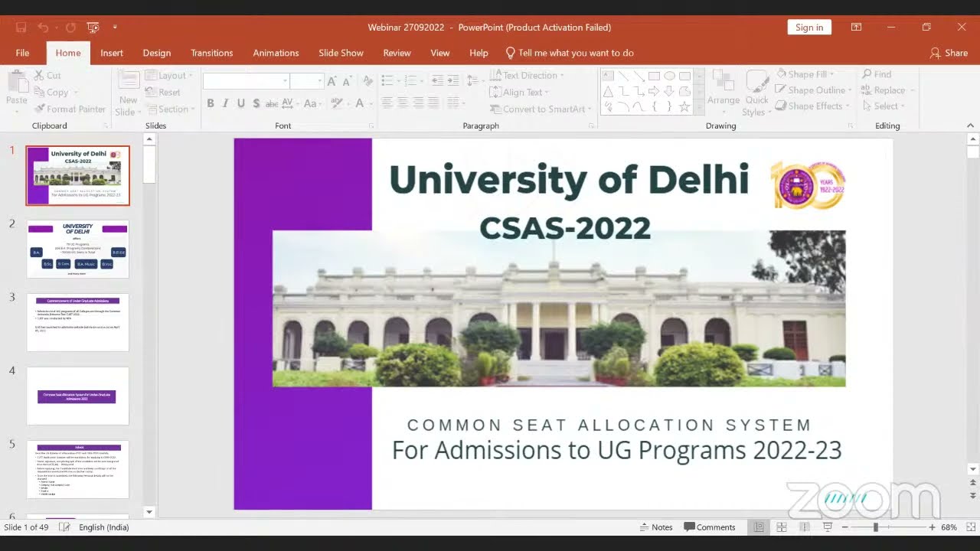Toggle Numbering list formatting
Screen dimensions: 980x551
pyautogui.click(x=413, y=80)
